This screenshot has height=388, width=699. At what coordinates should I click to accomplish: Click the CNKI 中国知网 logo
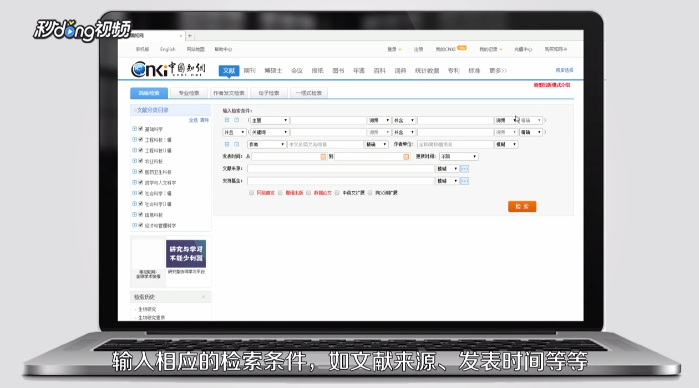coord(168,69)
